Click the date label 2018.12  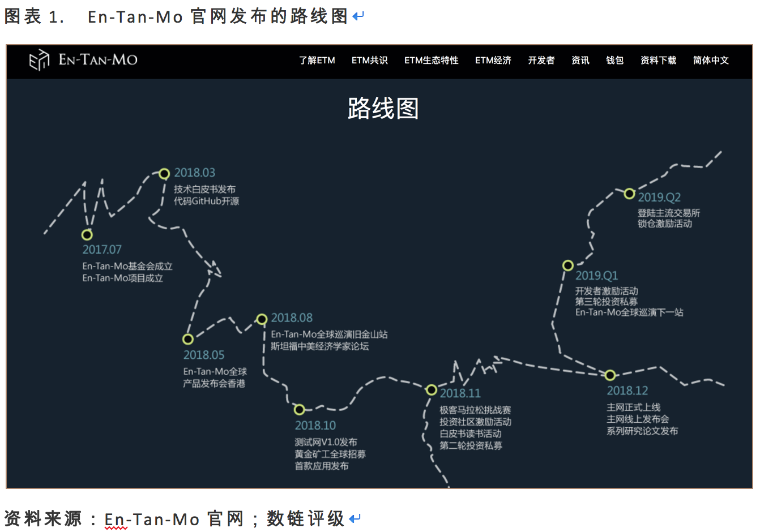click(627, 391)
